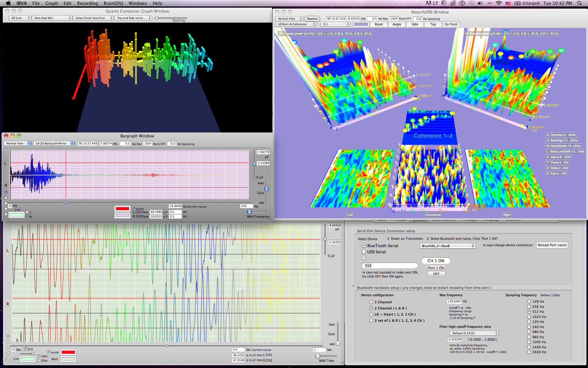Open the Default (0.3333) filter ratio dropdown

coord(474,333)
